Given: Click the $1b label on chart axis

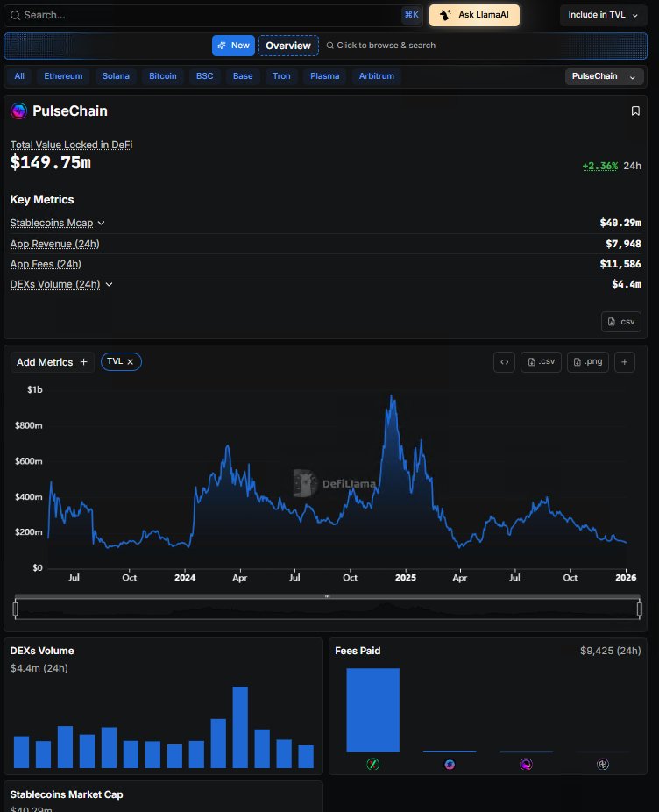Looking at the screenshot, I should click(x=35, y=389).
